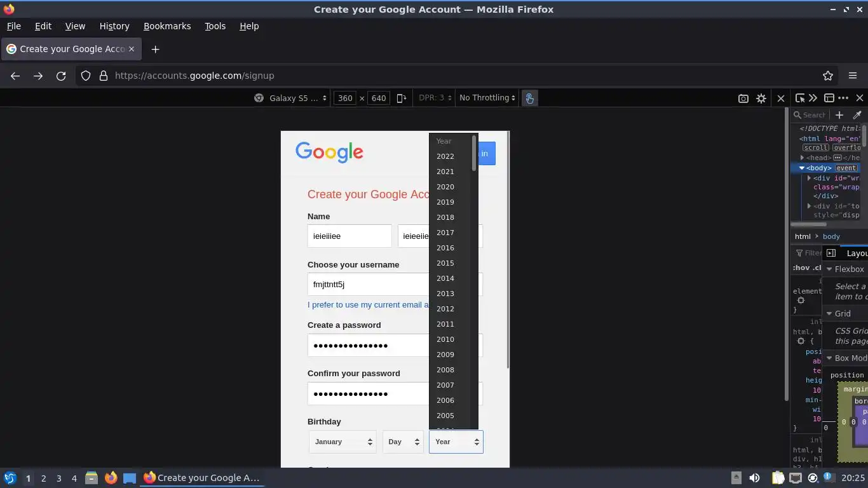Image resolution: width=868 pixels, height=488 pixels.
Task: Open the Day dropdown
Action: click(403, 442)
